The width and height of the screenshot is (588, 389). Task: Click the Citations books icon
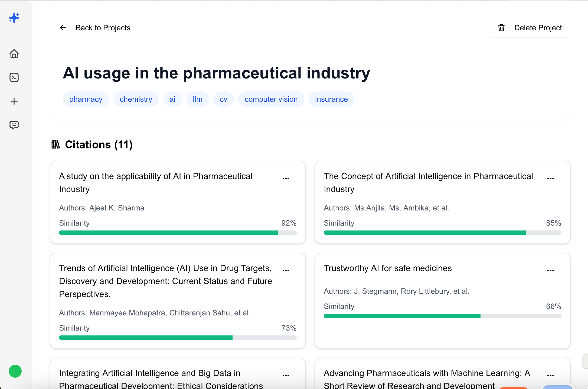pyautogui.click(x=55, y=145)
